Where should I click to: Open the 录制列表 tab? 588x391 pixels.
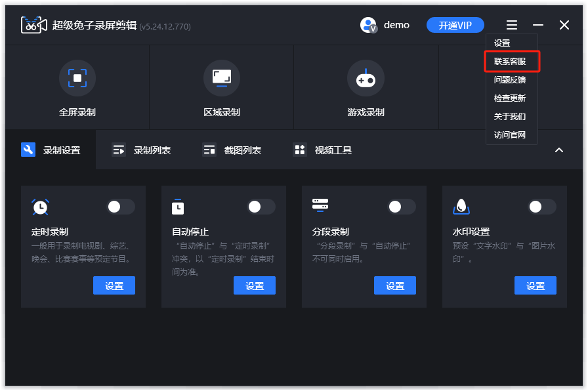pos(141,150)
